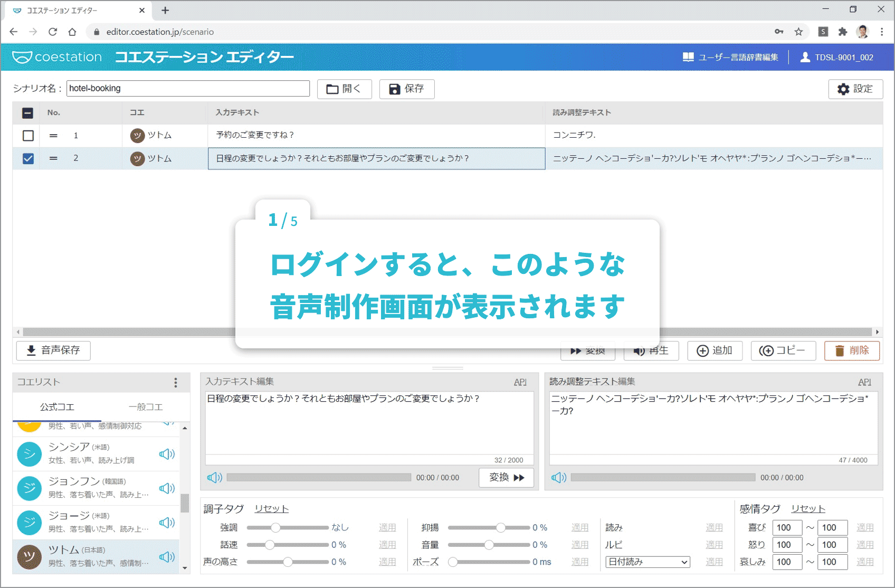Reset 感情タグ with リセット link

[x=808, y=509]
